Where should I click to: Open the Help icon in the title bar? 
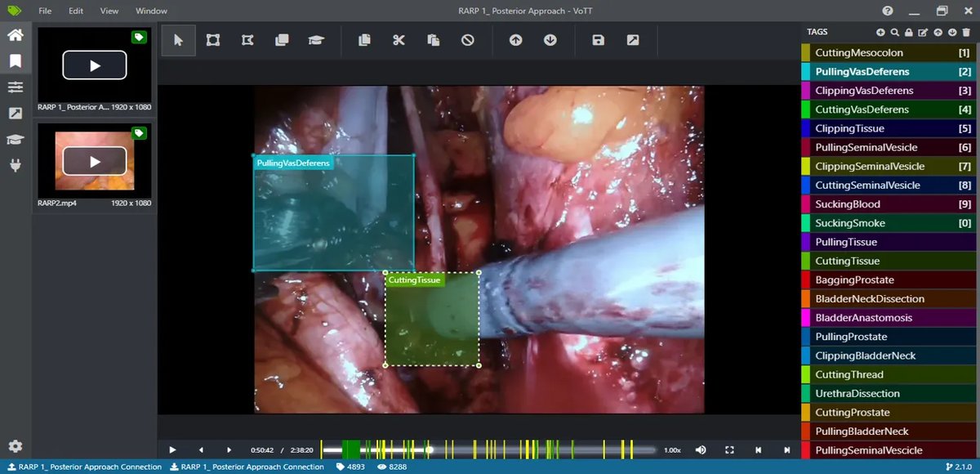pyautogui.click(x=888, y=11)
